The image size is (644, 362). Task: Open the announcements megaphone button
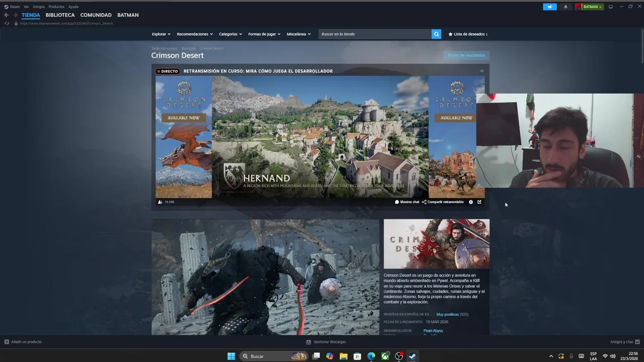tap(550, 7)
